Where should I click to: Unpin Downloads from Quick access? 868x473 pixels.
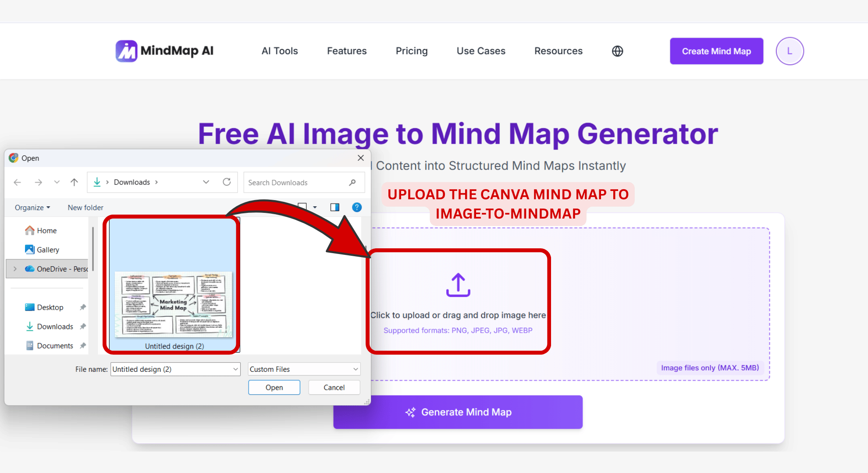point(83,326)
